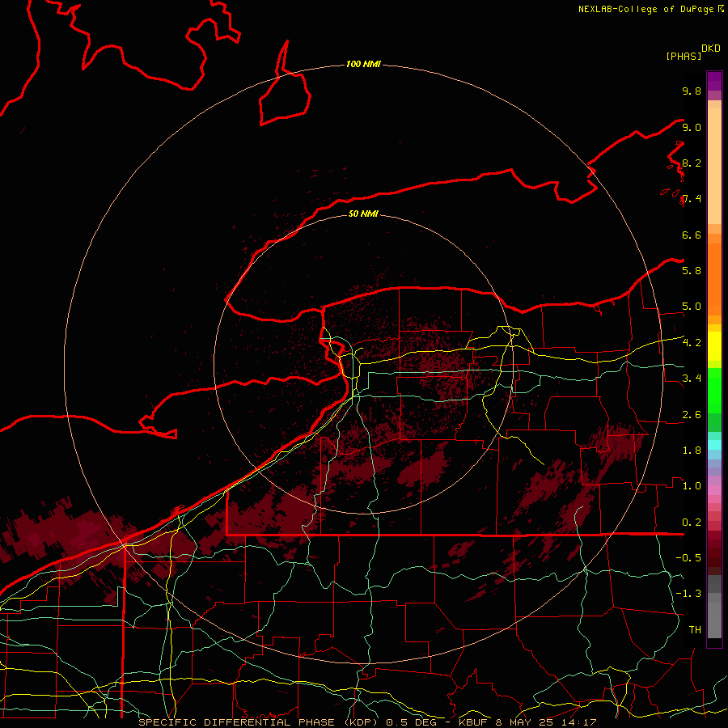Click the 8.2 value on the color scale

pos(692,163)
